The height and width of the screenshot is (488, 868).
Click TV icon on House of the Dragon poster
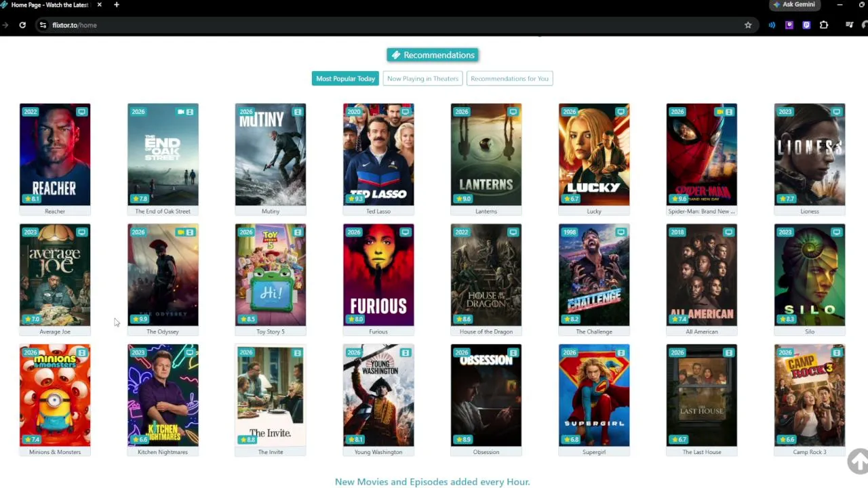(513, 232)
